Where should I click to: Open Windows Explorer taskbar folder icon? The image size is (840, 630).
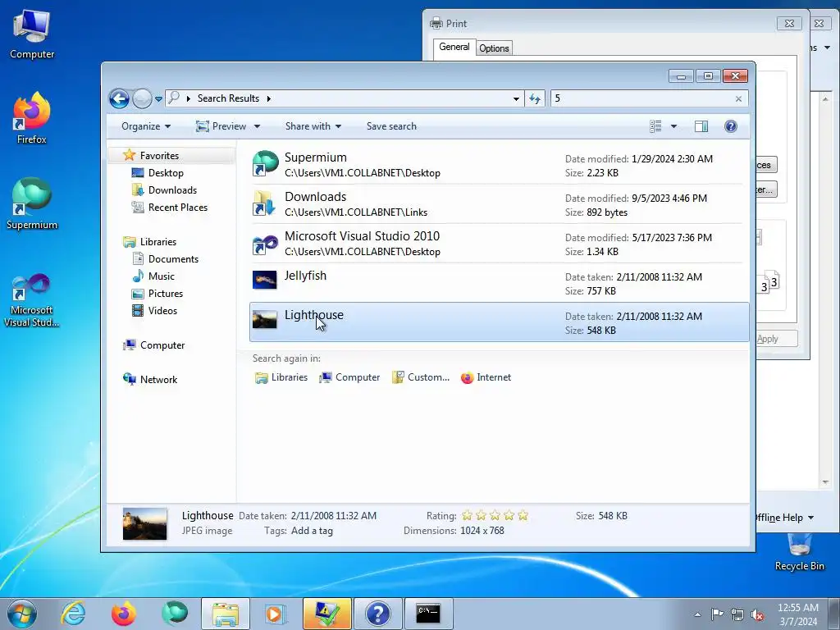226,614
